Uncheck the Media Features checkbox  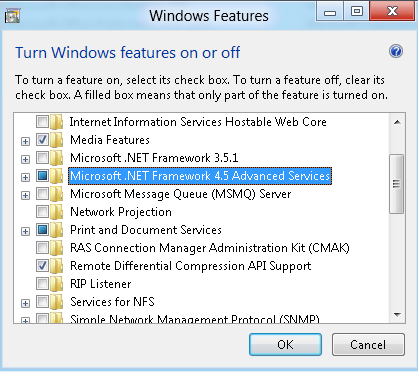pyautogui.click(x=42, y=139)
